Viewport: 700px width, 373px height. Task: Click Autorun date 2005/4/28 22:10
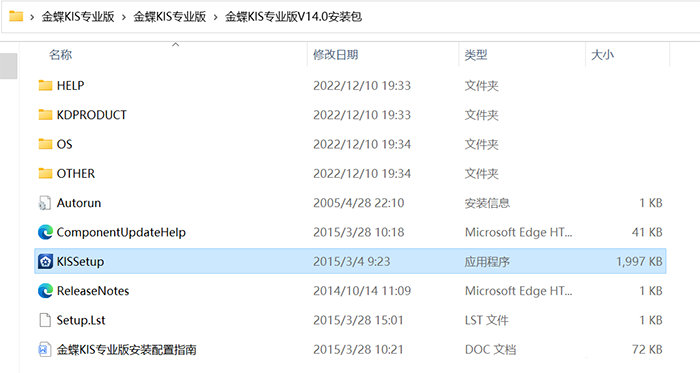pos(358,203)
